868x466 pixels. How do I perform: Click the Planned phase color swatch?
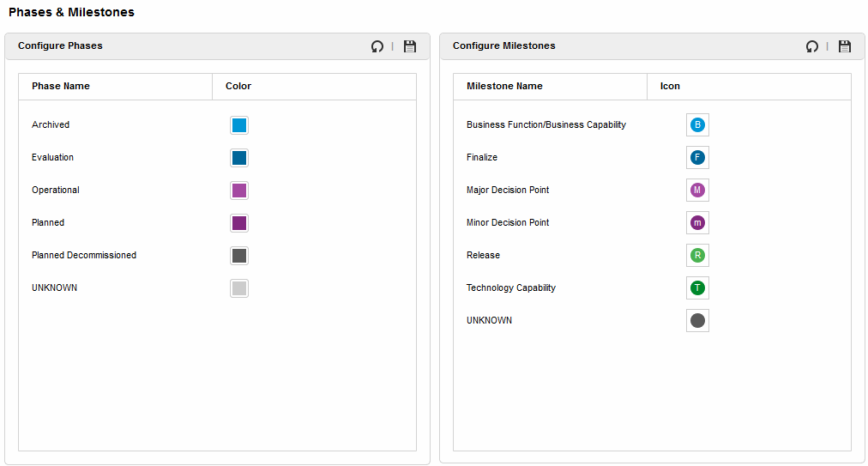[x=239, y=223]
